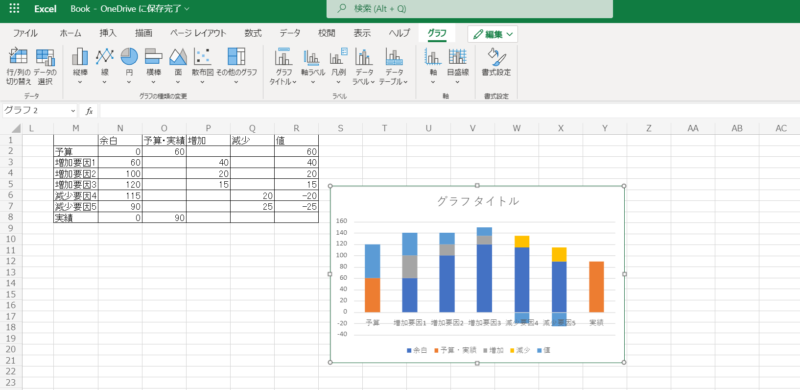Open Other Charts (その他のグラフ)

click(237, 67)
